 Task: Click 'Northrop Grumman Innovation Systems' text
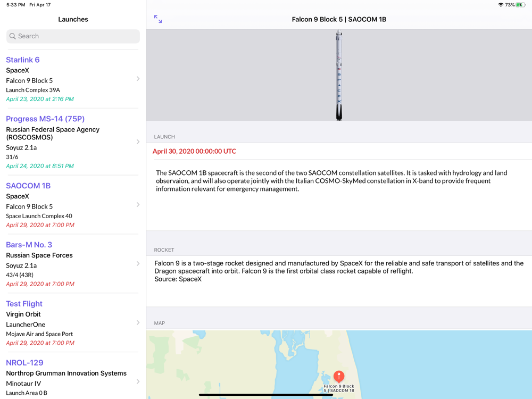(x=66, y=373)
